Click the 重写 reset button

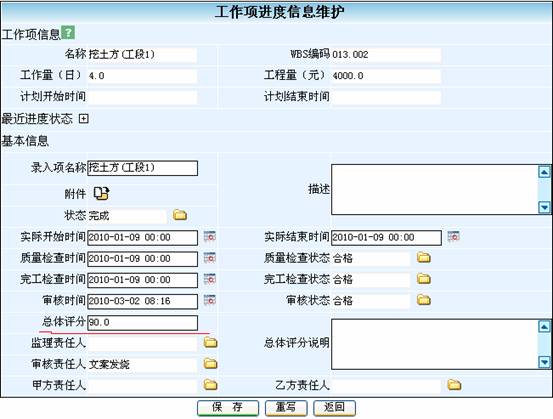286,408
